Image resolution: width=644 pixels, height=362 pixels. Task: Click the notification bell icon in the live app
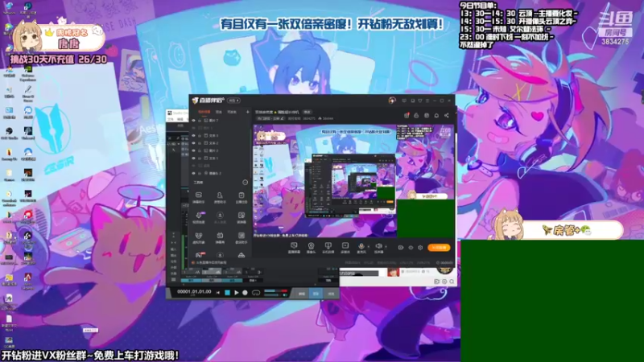point(436,115)
